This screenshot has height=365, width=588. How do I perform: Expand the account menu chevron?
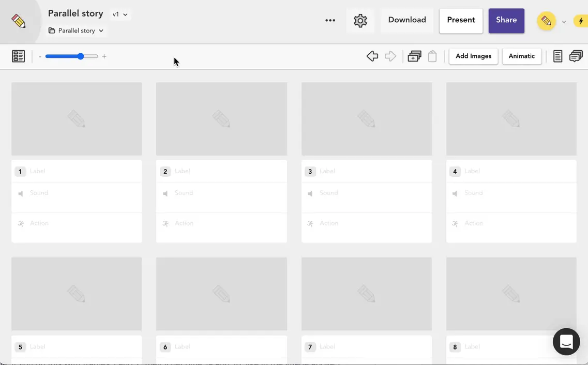pyautogui.click(x=564, y=22)
